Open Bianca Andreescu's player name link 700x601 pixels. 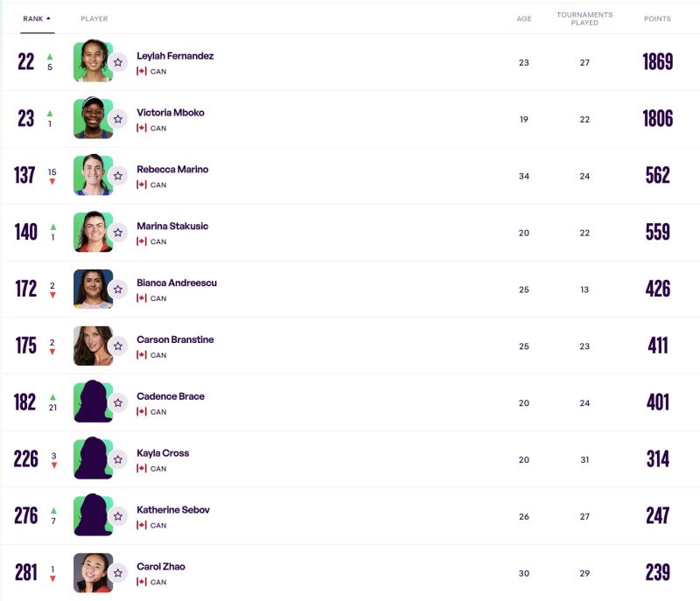point(177,283)
